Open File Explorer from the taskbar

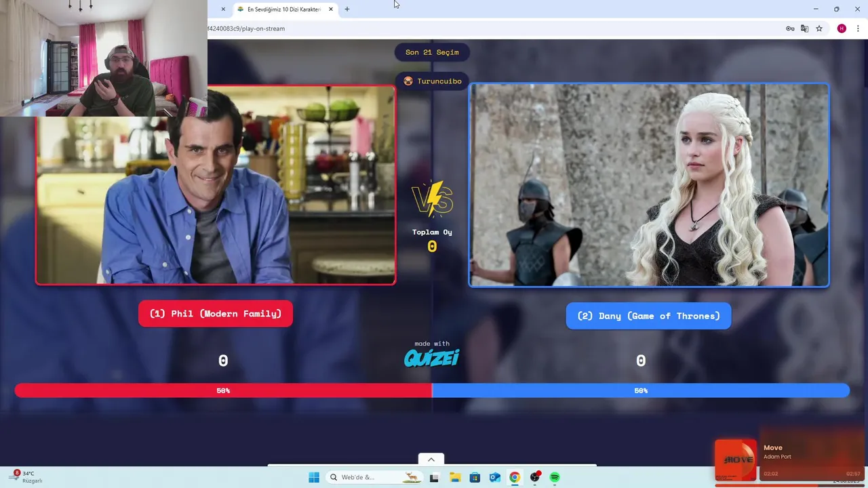point(454,477)
